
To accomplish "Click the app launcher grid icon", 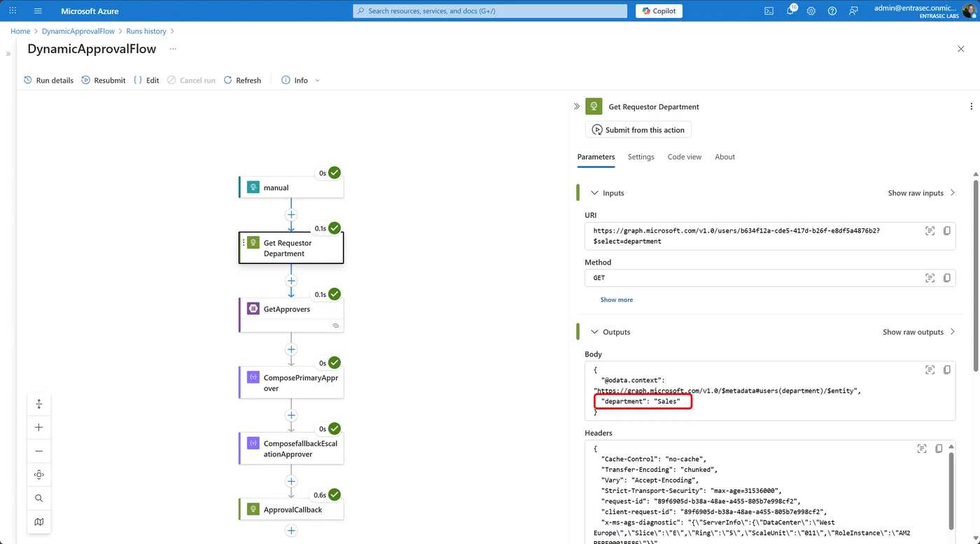I will tap(13, 11).
